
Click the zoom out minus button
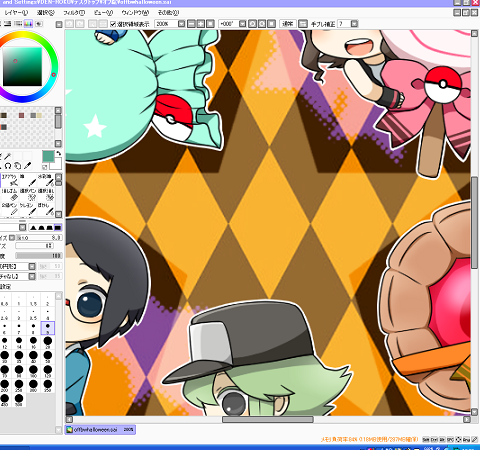click(x=191, y=24)
